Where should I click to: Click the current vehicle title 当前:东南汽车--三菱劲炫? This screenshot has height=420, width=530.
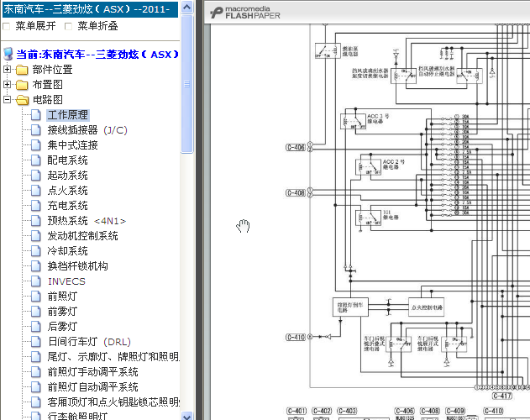[x=97, y=55]
